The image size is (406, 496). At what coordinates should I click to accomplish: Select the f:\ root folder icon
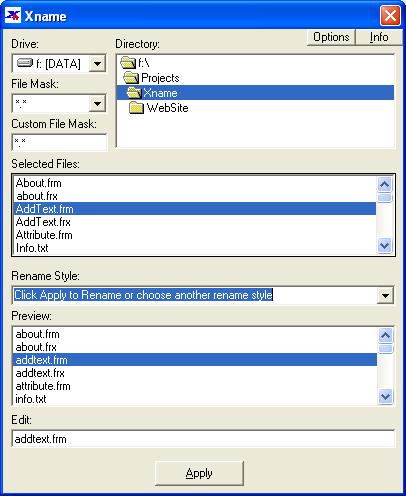coord(128,63)
